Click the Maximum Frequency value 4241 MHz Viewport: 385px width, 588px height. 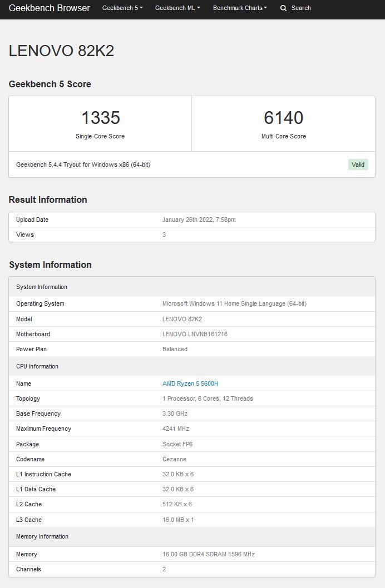click(176, 428)
